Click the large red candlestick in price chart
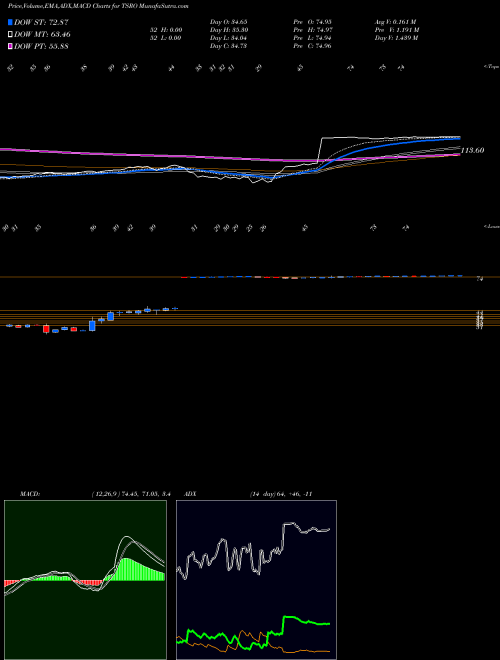500x660 pixels. coord(46,329)
